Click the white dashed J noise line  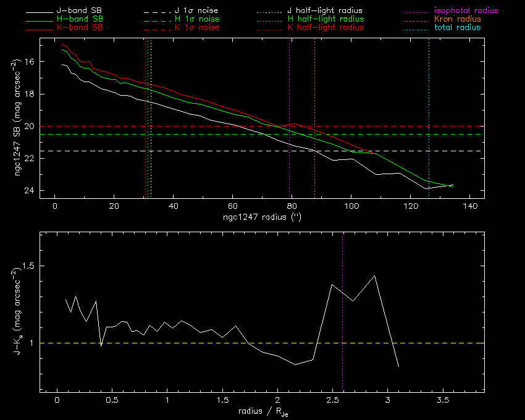(262, 151)
